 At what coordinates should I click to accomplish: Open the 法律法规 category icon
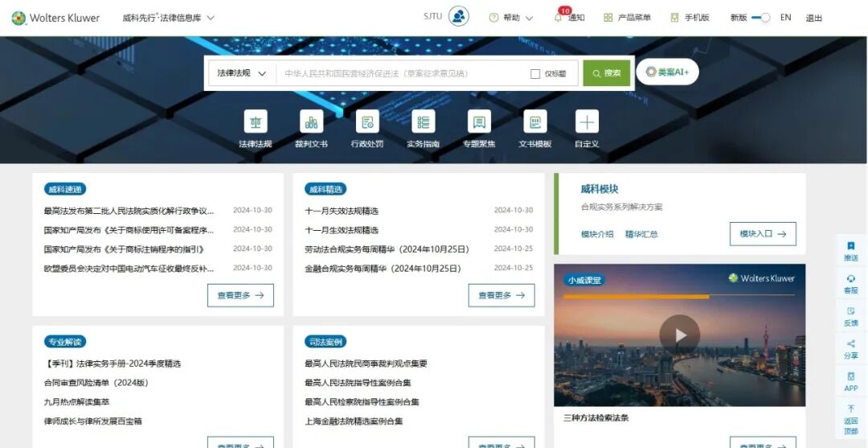pos(256,122)
